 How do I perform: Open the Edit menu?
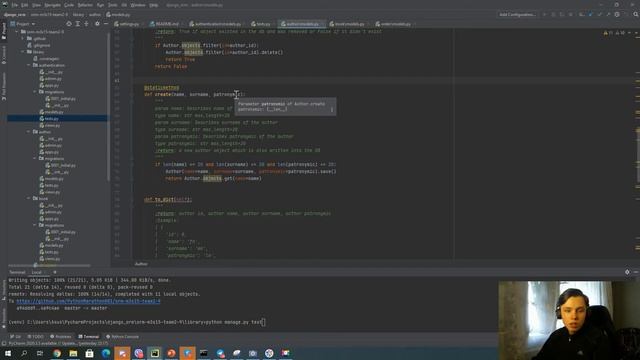click(x=24, y=5)
